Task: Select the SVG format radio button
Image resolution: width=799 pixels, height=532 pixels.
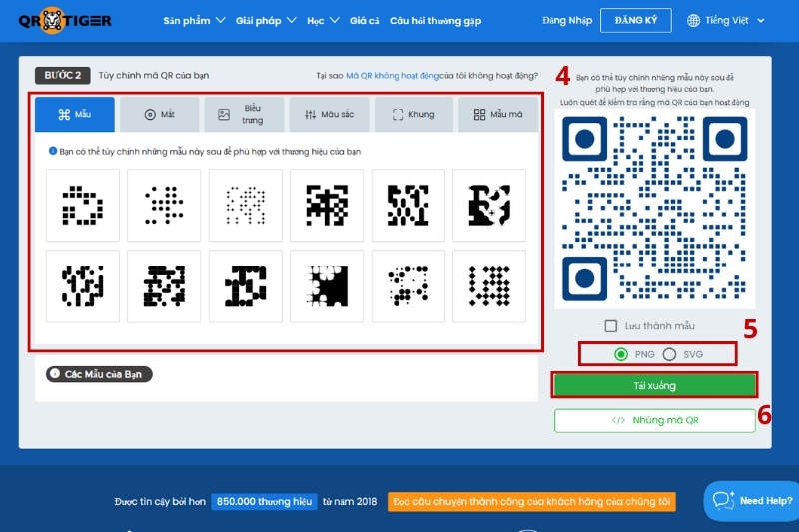Action: coord(669,354)
